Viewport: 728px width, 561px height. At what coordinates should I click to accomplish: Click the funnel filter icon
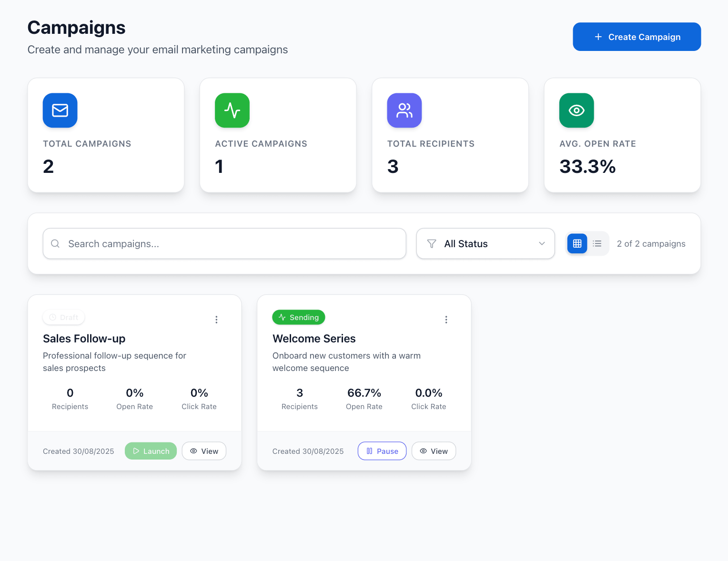point(432,244)
